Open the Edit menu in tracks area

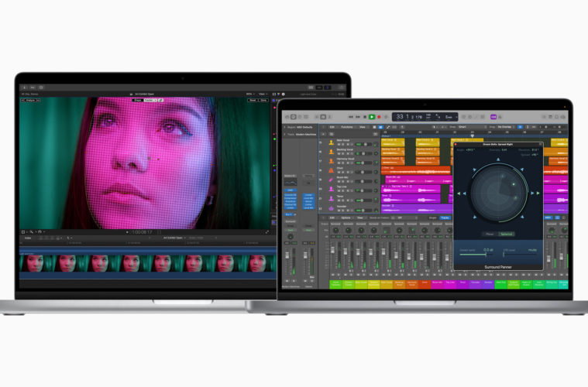[332, 128]
